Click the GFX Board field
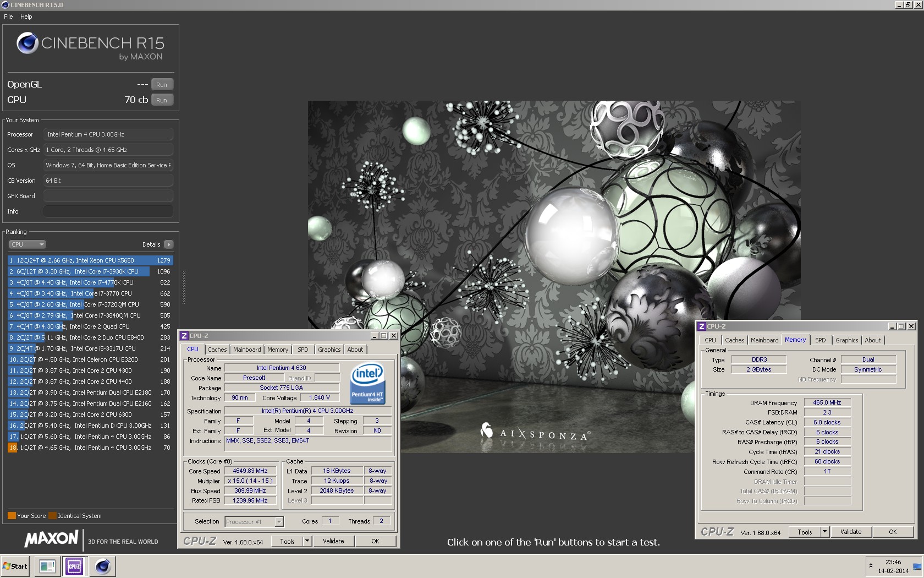 point(108,196)
